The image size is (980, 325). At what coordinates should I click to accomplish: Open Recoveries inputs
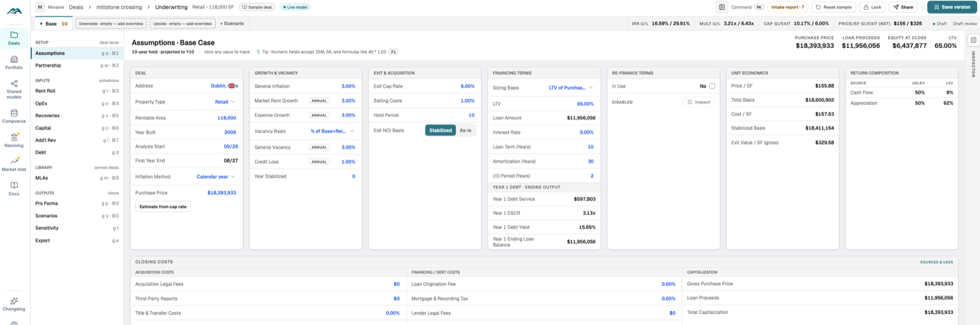pyautogui.click(x=77, y=115)
